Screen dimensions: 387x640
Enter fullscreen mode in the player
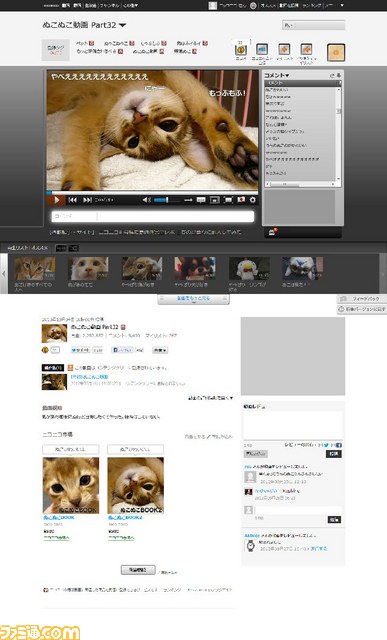pyautogui.click(x=228, y=200)
